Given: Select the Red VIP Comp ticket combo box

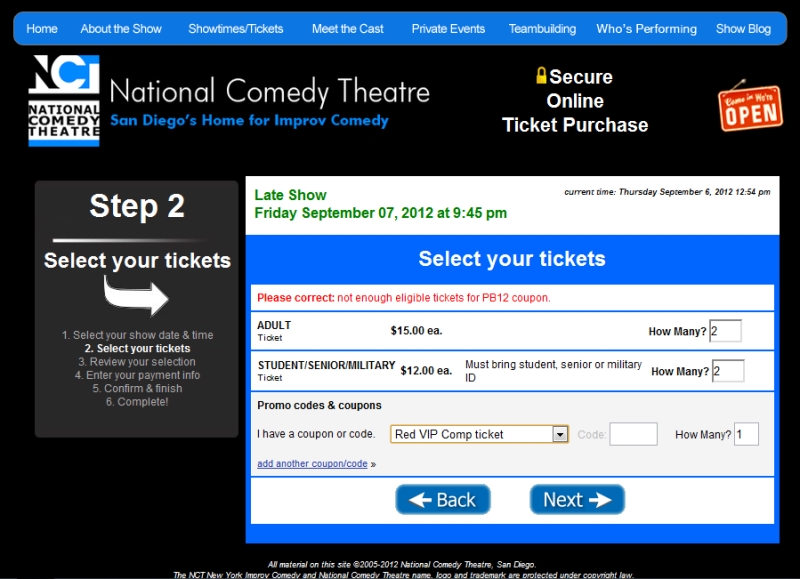Looking at the screenshot, I should 472,434.
